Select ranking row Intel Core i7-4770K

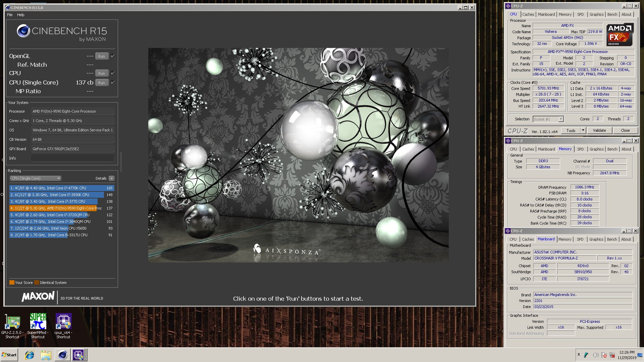(62, 188)
